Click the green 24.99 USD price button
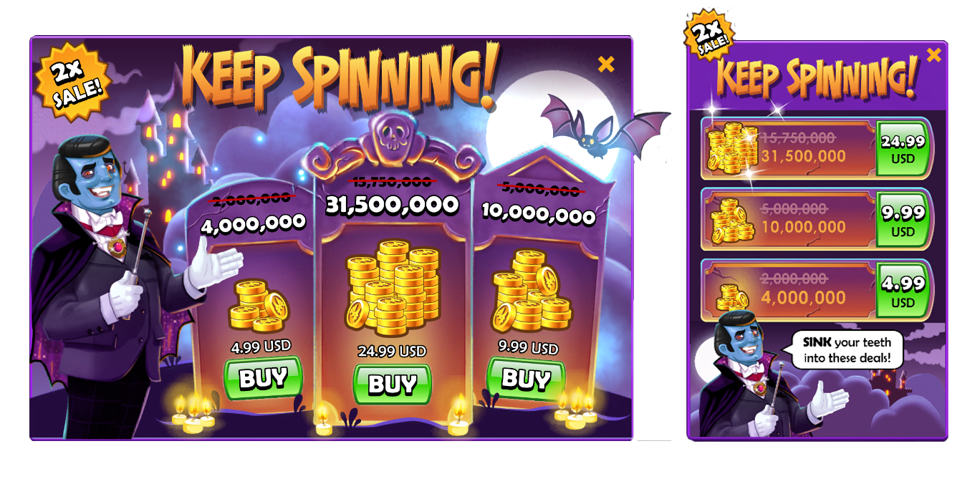 [903, 149]
